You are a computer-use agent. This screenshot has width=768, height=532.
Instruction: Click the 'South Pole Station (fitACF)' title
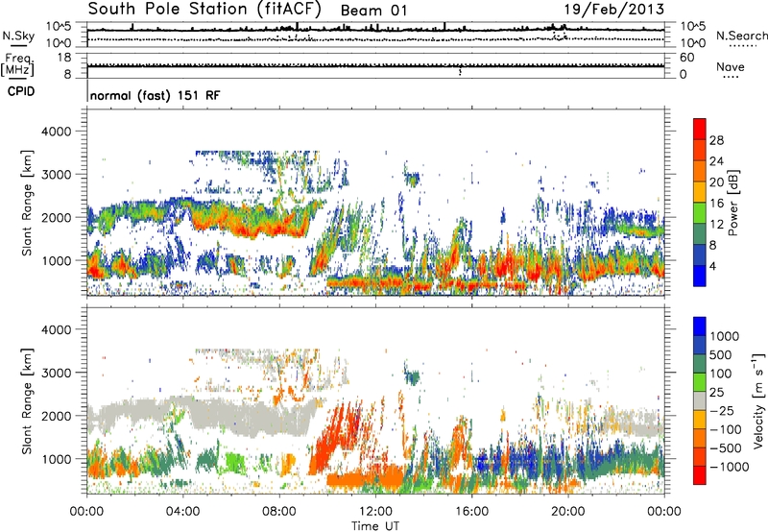click(204, 10)
